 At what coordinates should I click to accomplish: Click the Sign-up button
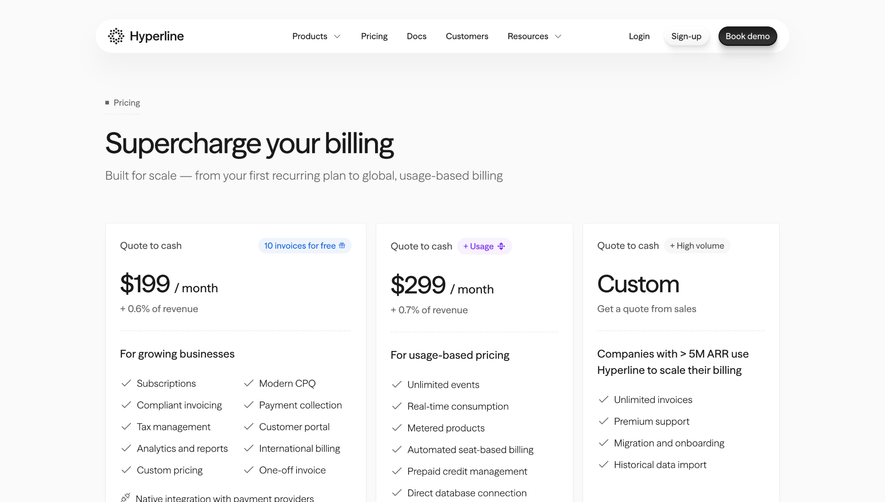click(686, 36)
